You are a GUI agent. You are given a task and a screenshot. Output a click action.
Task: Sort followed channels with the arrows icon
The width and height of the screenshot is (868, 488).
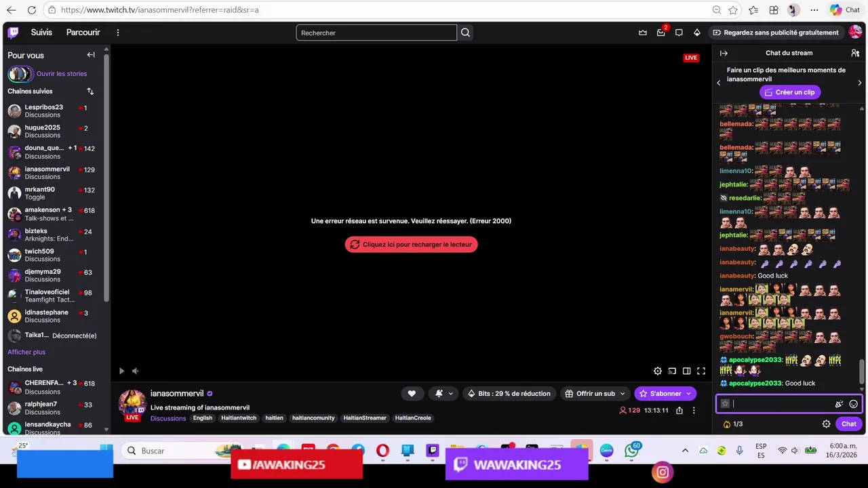pos(90,91)
